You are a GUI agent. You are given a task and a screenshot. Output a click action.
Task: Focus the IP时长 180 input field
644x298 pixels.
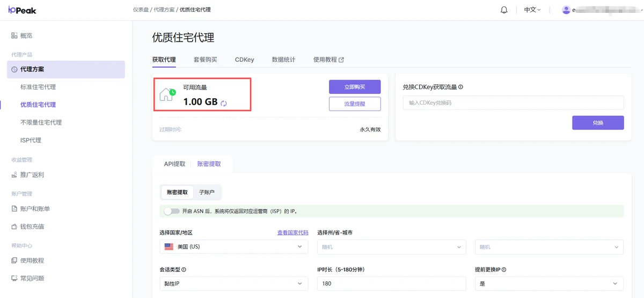pyautogui.click(x=392, y=284)
